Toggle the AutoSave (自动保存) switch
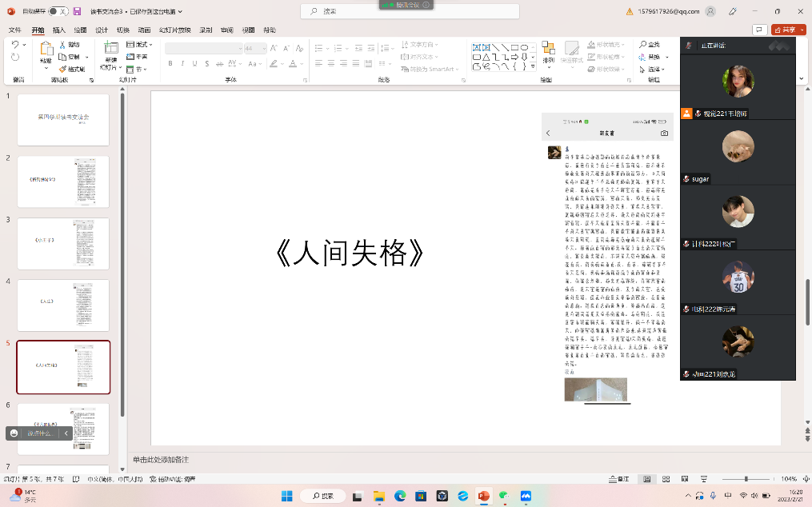The height and width of the screenshot is (507, 812). [58, 11]
